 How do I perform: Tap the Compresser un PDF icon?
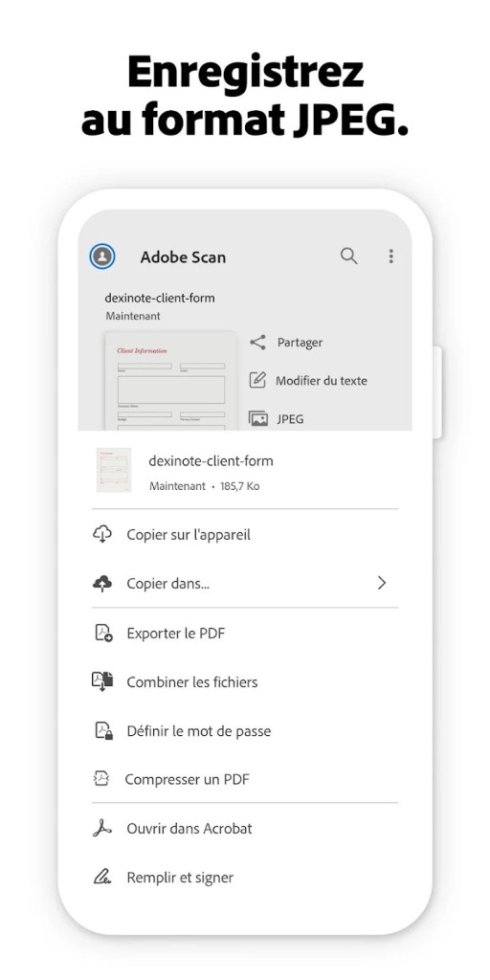101,779
